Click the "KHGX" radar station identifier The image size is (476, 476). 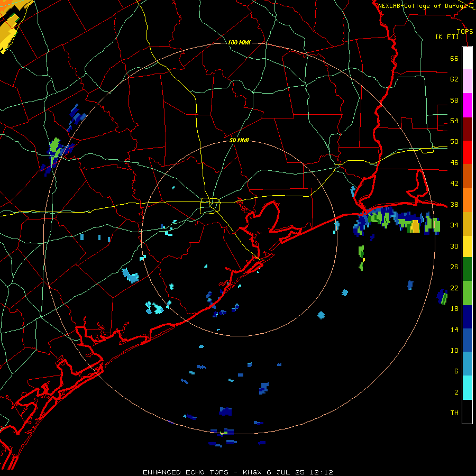[x=253, y=472]
